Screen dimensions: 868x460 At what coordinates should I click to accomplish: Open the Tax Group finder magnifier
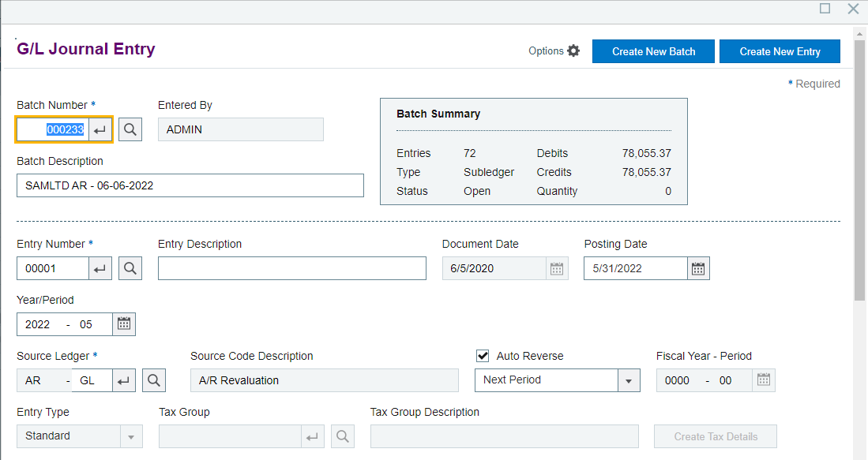(343, 436)
